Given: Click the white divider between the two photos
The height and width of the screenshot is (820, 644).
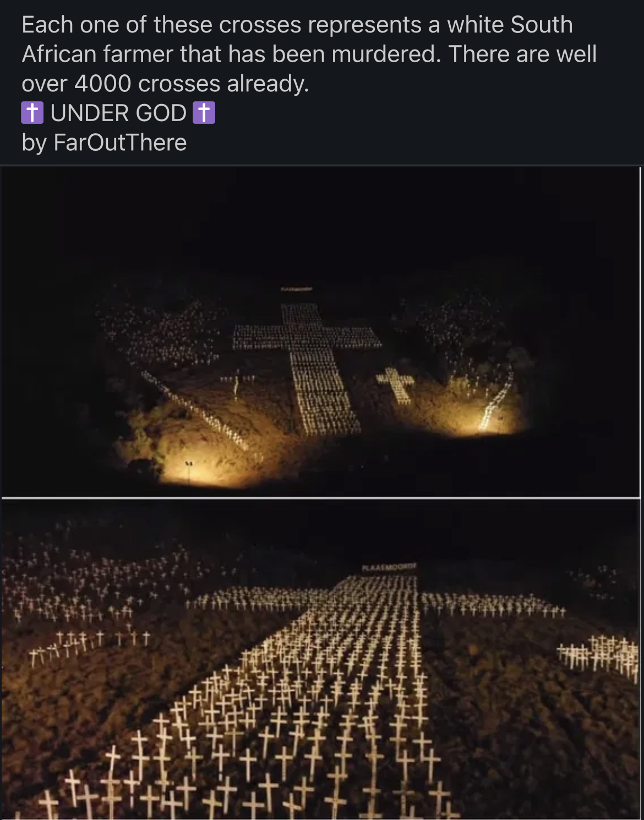Looking at the screenshot, I should tap(320, 498).
